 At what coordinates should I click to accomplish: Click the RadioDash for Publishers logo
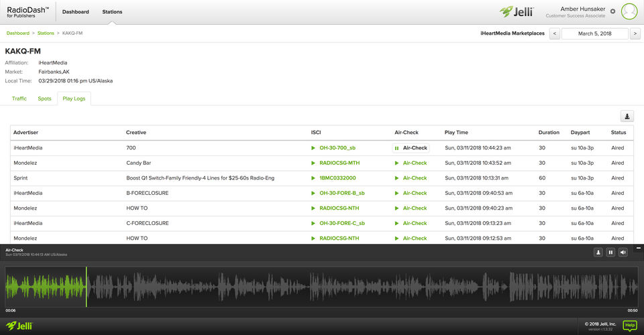28,12
